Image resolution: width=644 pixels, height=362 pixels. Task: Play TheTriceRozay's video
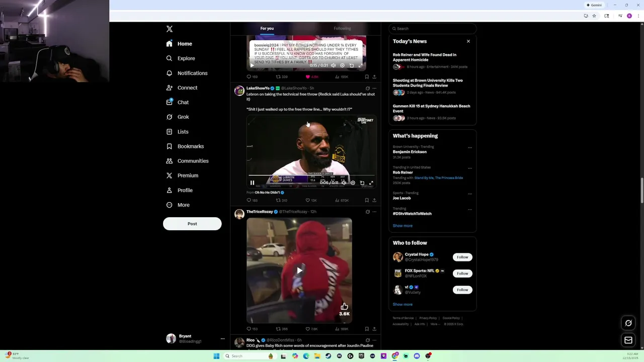coord(299,270)
